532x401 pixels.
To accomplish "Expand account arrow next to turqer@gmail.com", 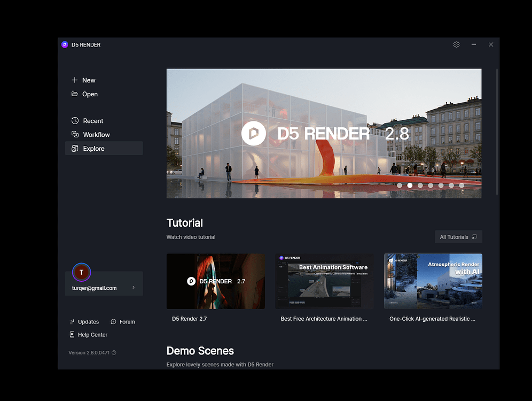I will 134,288.
